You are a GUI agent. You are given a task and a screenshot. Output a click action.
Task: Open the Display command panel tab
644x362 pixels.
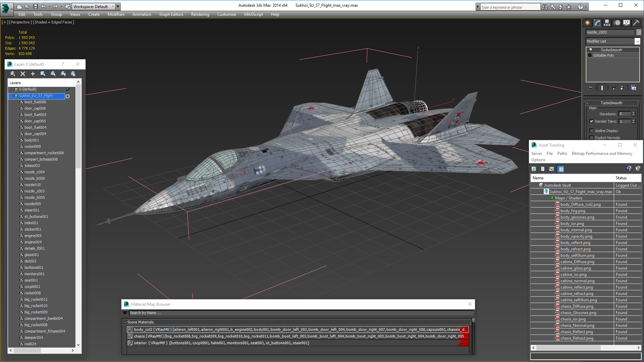[x=627, y=23]
